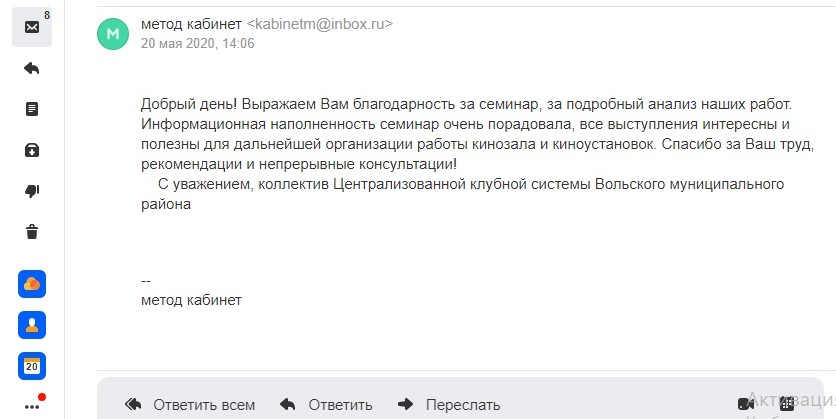Create an event with the calendar grid icon
Screen dimensions: 836x419
[787, 404]
